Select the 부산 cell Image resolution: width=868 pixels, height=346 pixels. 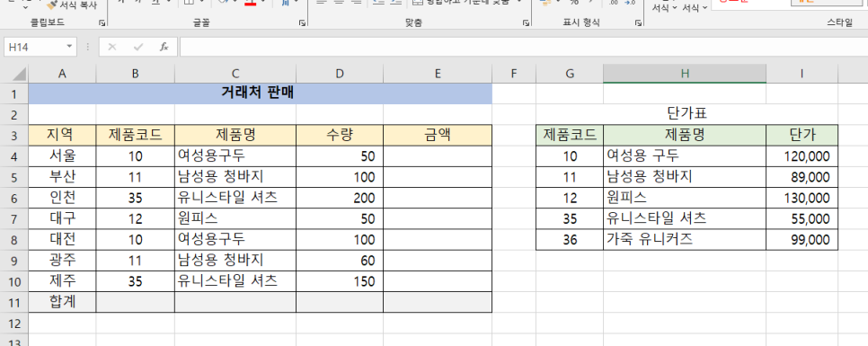(62, 177)
